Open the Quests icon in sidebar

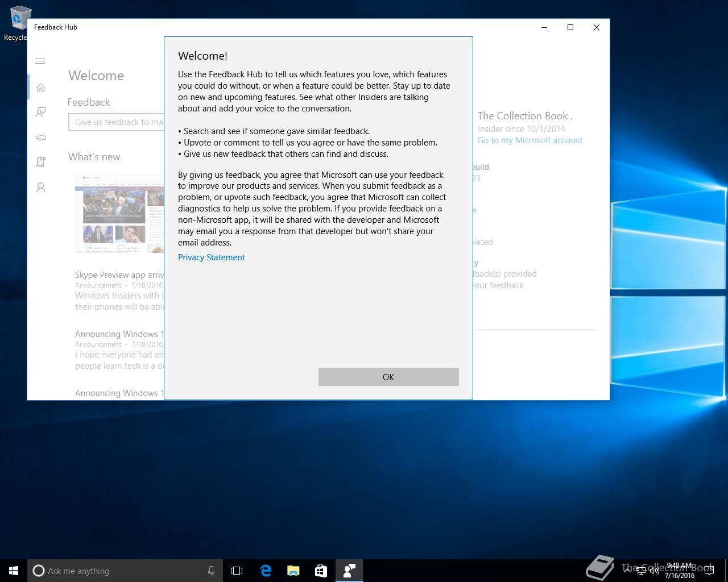(40, 163)
